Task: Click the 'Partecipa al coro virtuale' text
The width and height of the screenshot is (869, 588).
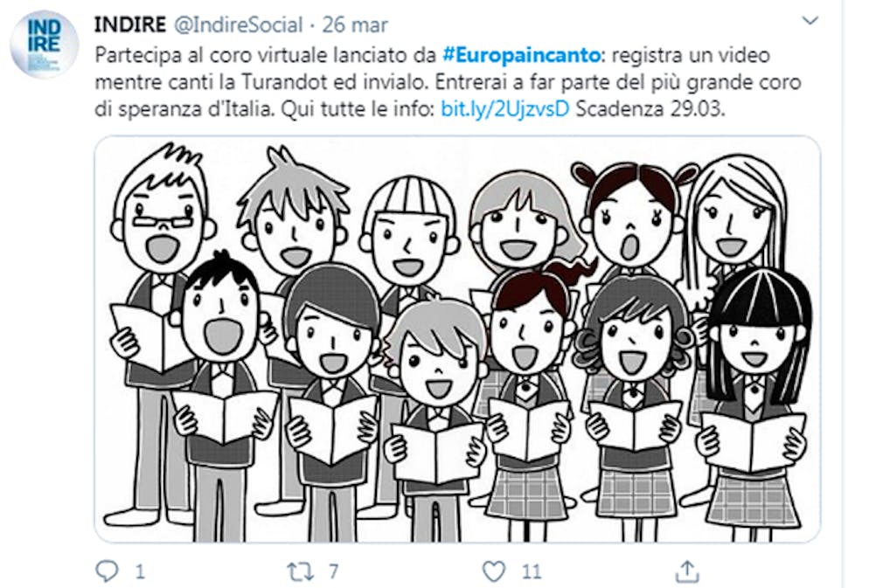Action: click(x=212, y=55)
